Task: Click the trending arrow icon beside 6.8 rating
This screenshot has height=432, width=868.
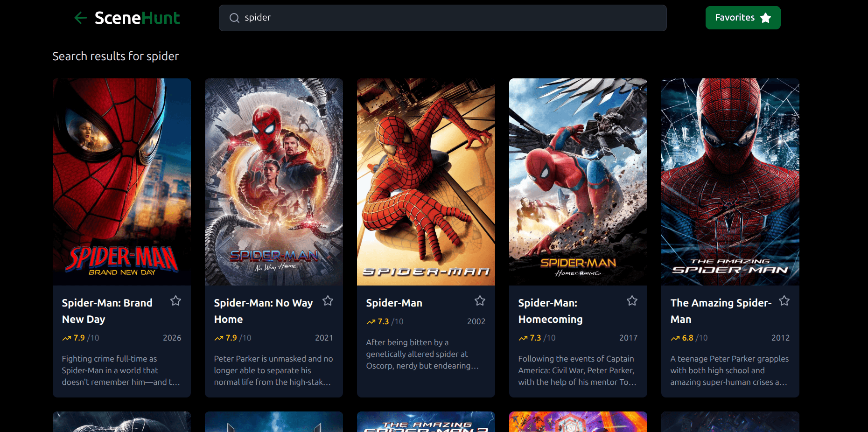Action: (x=675, y=338)
